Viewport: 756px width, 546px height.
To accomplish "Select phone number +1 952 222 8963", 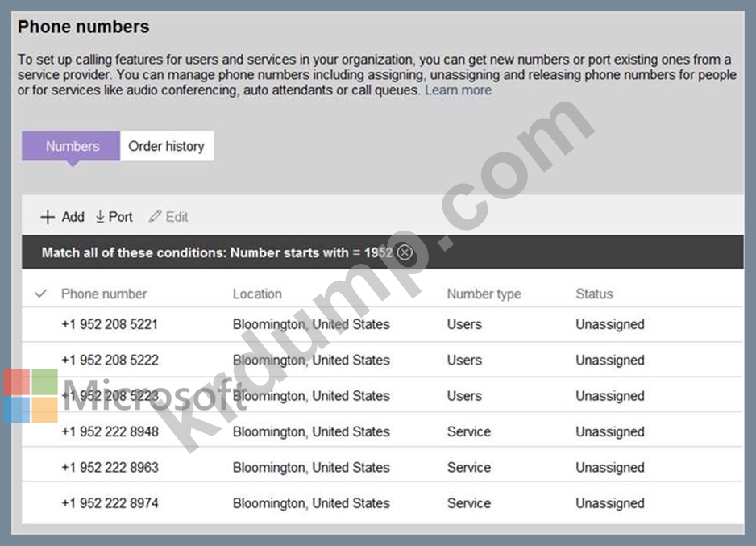I will point(110,467).
